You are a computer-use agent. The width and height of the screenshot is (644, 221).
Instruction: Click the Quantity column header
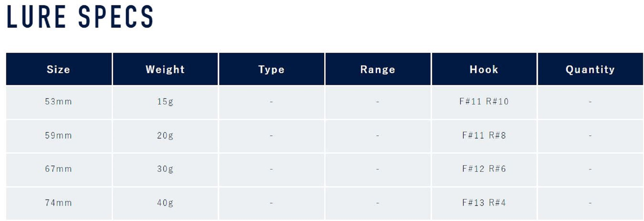pyautogui.click(x=590, y=69)
